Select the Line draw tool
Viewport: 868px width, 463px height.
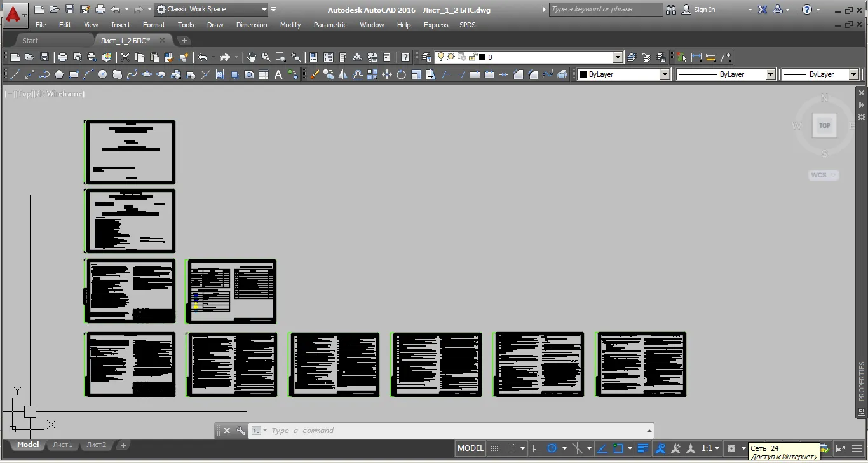[x=15, y=74]
